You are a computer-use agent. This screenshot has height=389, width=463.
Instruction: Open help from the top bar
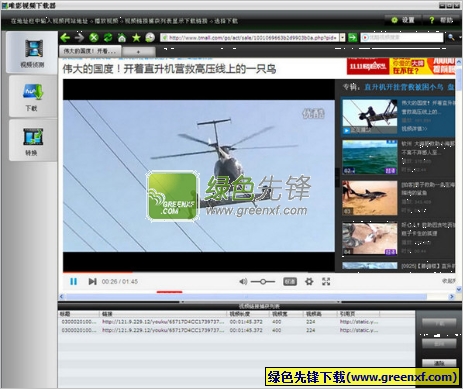[x=441, y=20]
